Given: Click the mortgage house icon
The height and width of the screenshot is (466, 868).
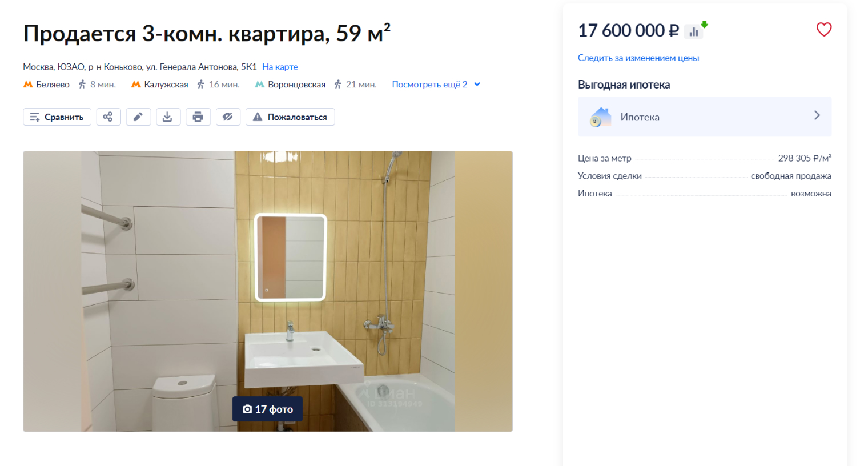Looking at the screenshot, I should [600, 117].
